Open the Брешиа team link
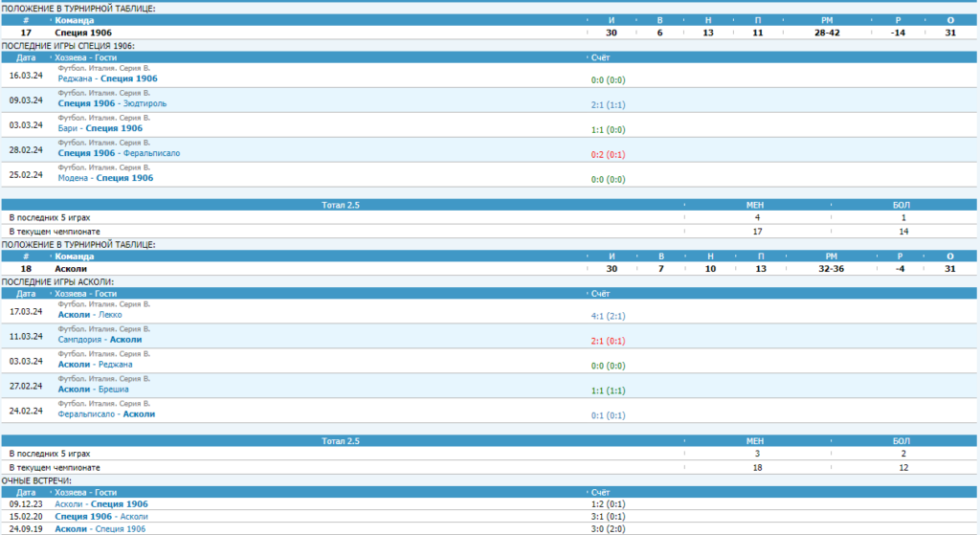The image size is (980, 535). tap(114, 390)
